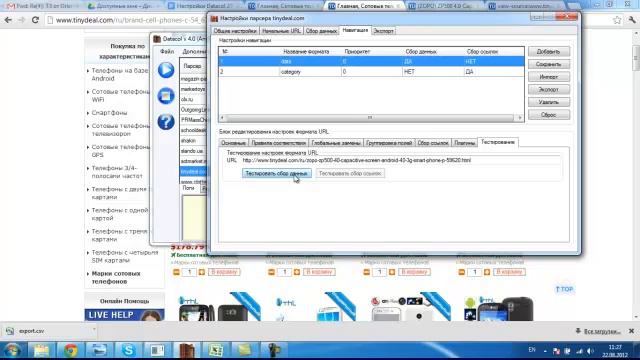Click the navigation table horizontal scrollbar
The image size is (640, 360).
point(371,118)
